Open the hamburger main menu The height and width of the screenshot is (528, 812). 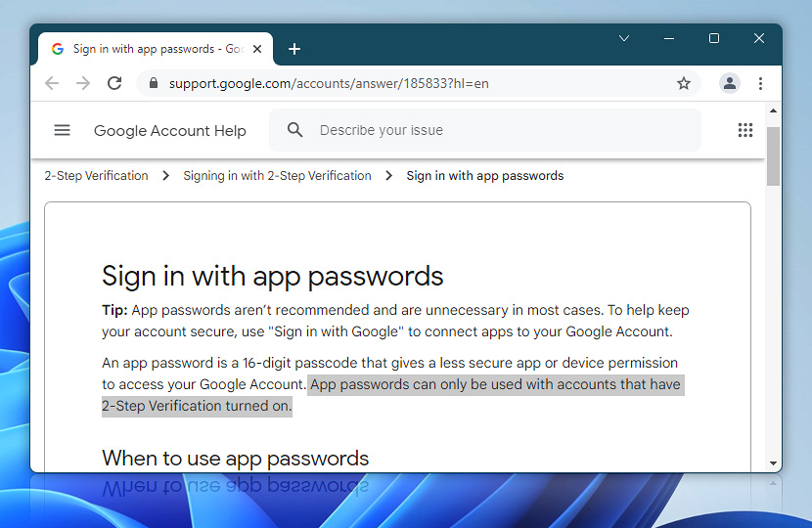click(x=63, y=130)
